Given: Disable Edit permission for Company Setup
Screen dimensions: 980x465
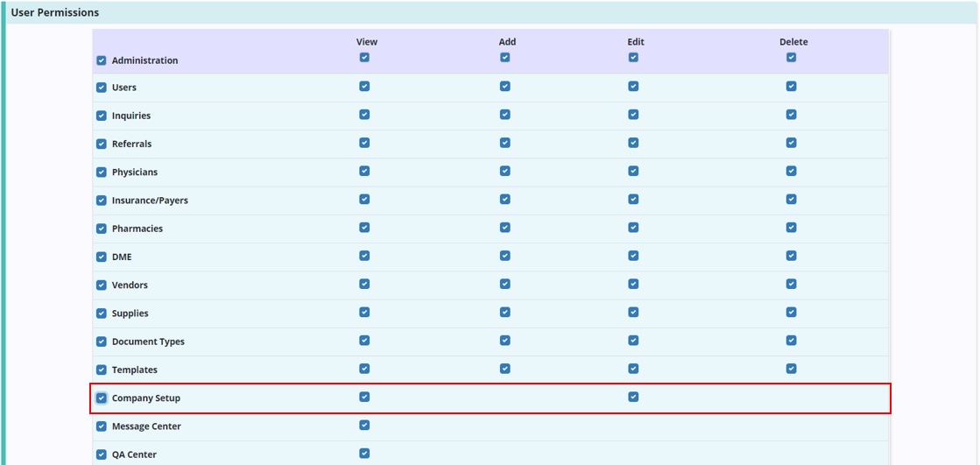Looking at the screenshot, I should tap(633, 397).
